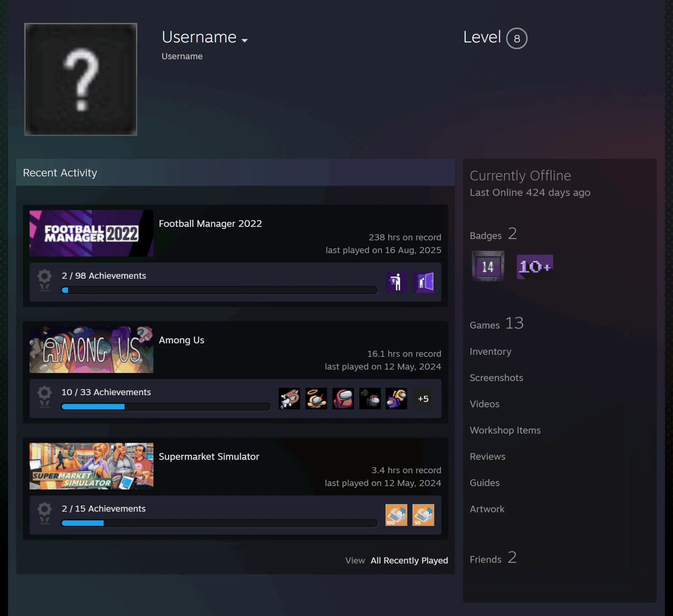673x616 pixels.
Task: Open the Friends 2 list
Action: coord(493,558)
